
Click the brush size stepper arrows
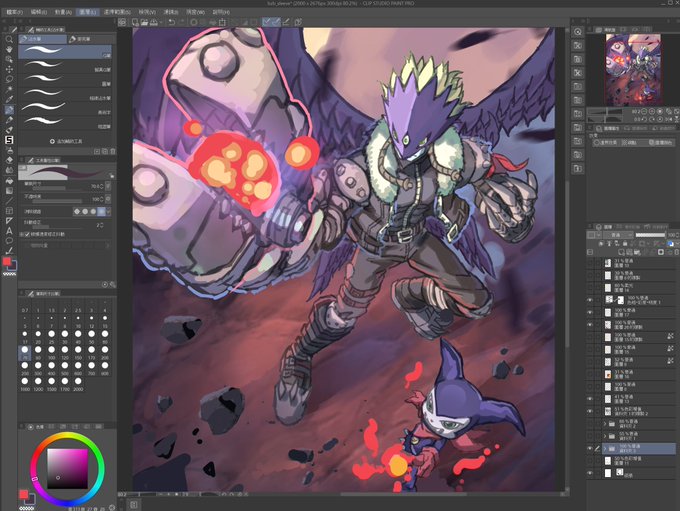[x=101, y=187]
